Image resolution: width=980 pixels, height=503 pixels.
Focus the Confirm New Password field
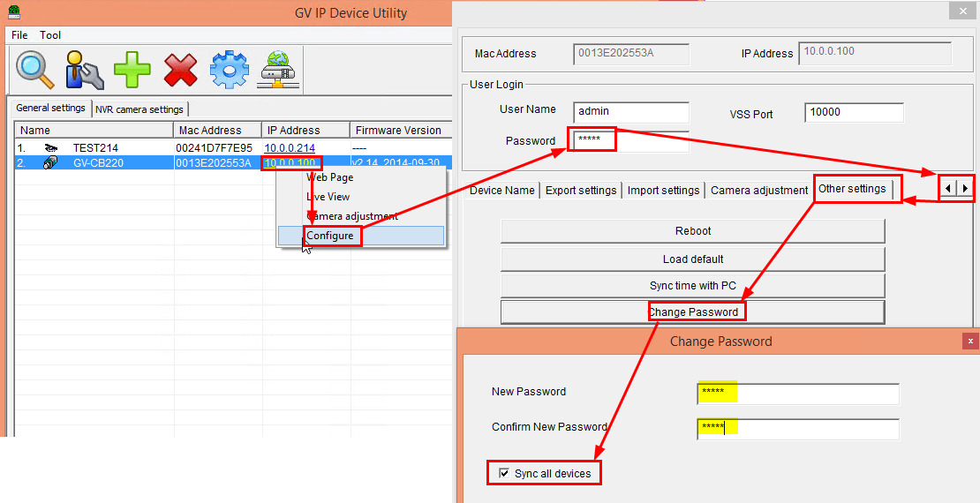tap(798, 429)
